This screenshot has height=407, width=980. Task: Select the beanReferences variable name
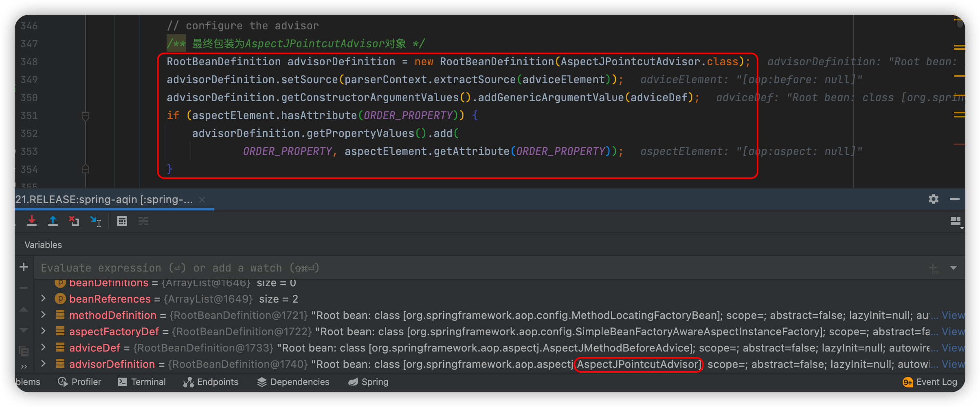click(x=110, y=299)
